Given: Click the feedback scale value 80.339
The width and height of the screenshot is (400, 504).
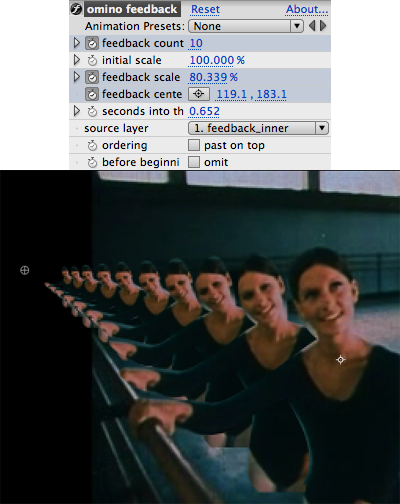Looking at the screenshot, I should 208,77.
